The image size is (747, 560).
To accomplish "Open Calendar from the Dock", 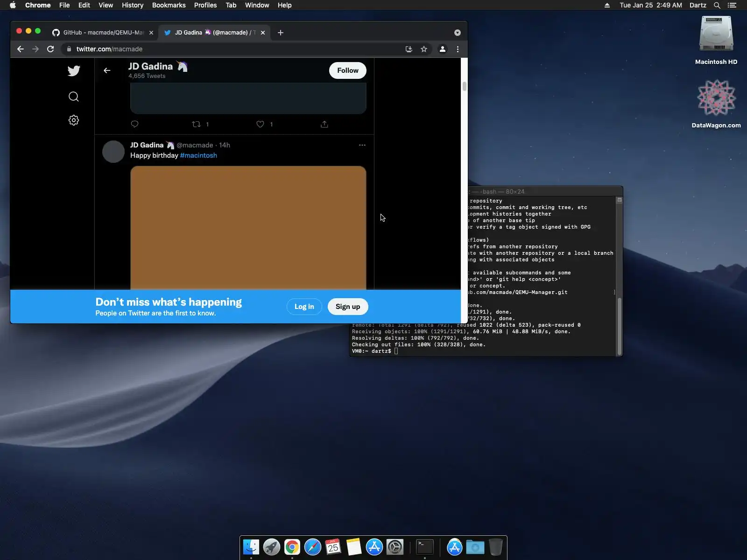I will coord(333,547).
